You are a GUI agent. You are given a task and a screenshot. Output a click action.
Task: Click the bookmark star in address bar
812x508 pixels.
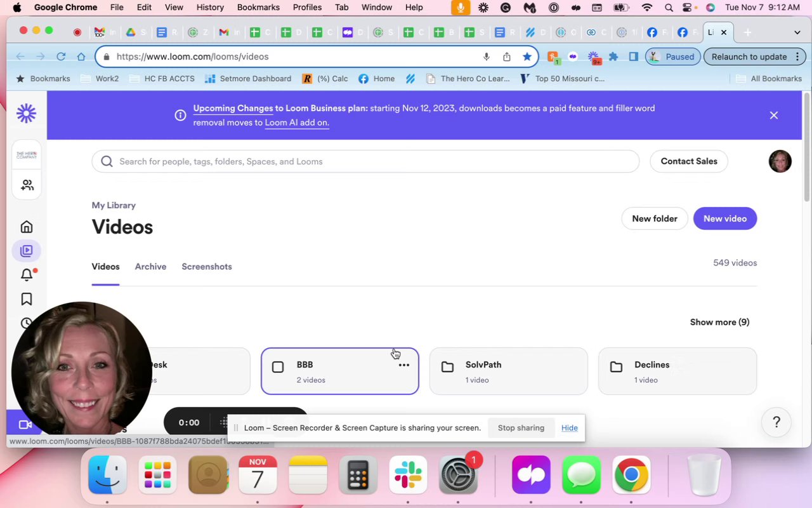pos(527,57)
